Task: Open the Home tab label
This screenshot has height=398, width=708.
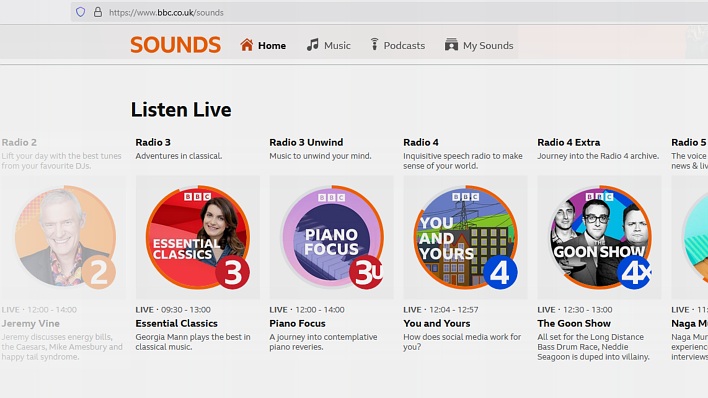Action: coord(272,46)
